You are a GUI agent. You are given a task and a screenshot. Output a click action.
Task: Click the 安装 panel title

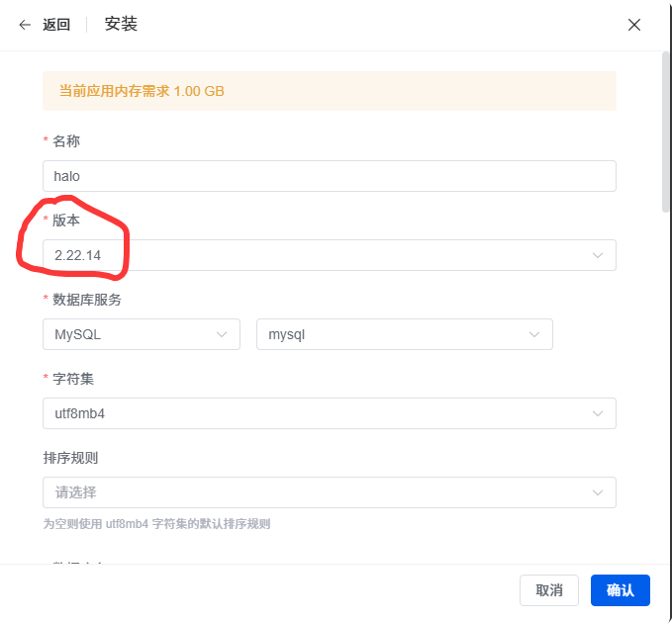121,24
